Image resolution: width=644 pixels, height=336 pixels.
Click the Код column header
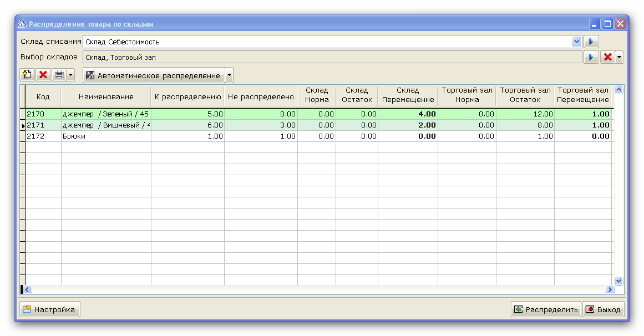pos(43,97)
